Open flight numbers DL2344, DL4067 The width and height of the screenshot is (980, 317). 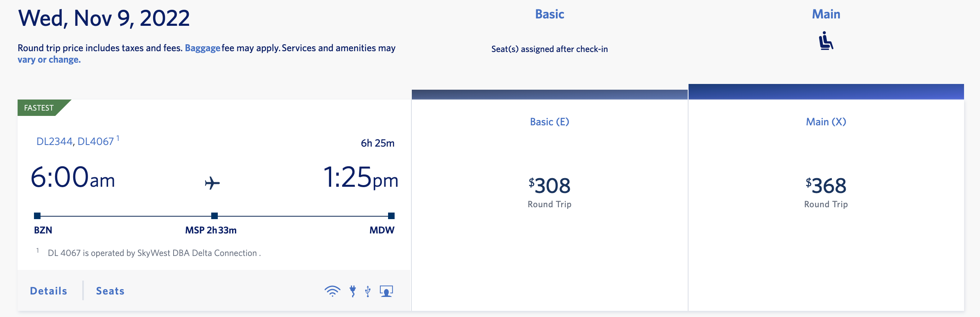point(75,141)
